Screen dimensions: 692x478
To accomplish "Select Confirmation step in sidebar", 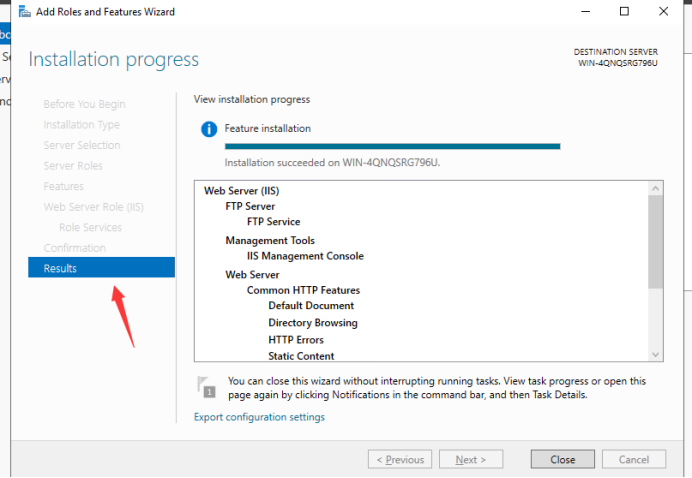I will pos(75,248).
